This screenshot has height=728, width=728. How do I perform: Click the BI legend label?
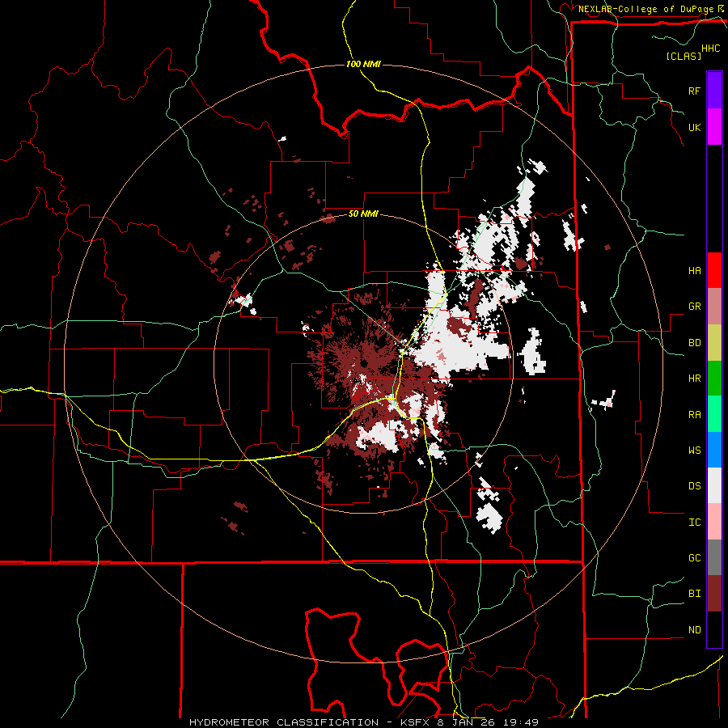tap(694, 594)
